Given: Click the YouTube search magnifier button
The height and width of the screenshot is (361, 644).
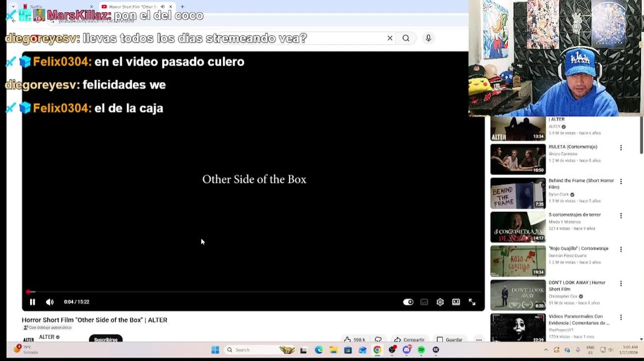Looking at the screenshot, I should tap(406, 38).
